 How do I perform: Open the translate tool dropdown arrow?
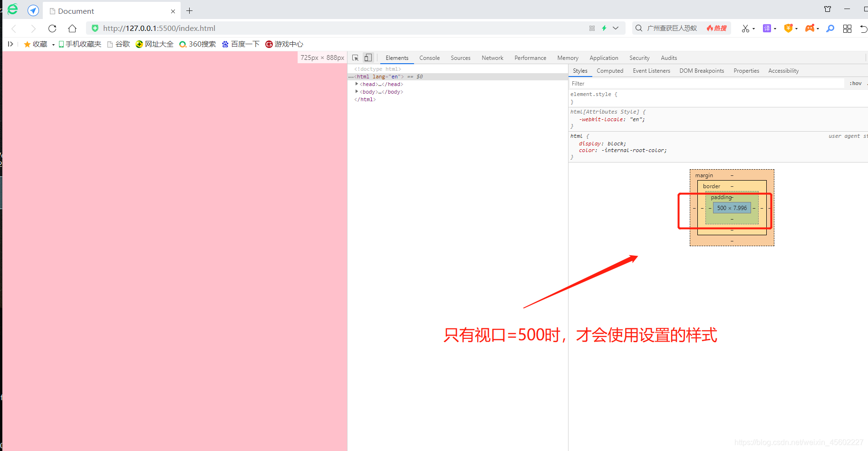point(775,29)
